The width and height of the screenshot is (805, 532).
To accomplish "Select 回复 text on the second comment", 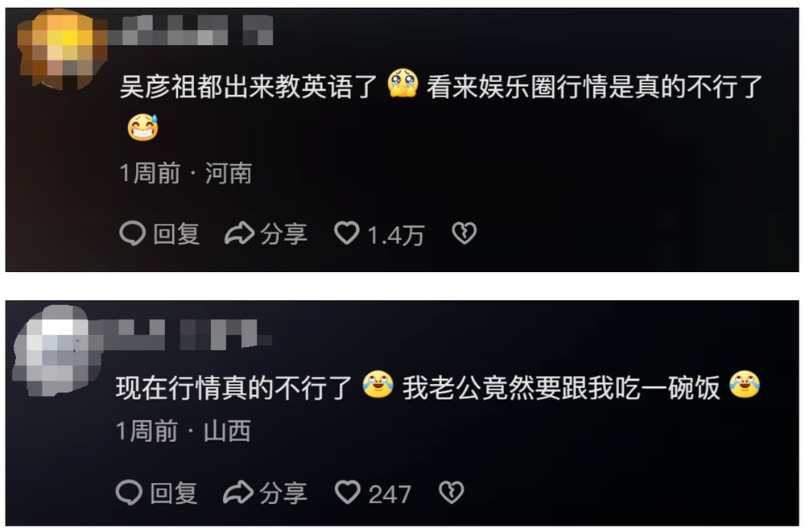I will [174, 493].
